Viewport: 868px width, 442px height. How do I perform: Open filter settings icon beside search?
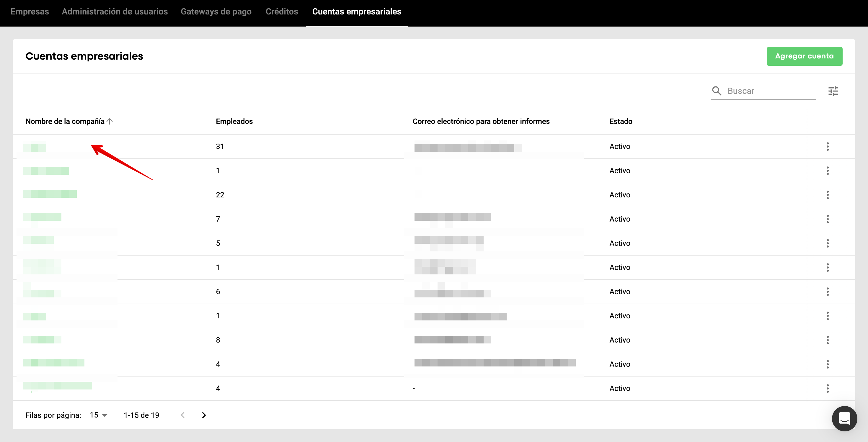833,91
